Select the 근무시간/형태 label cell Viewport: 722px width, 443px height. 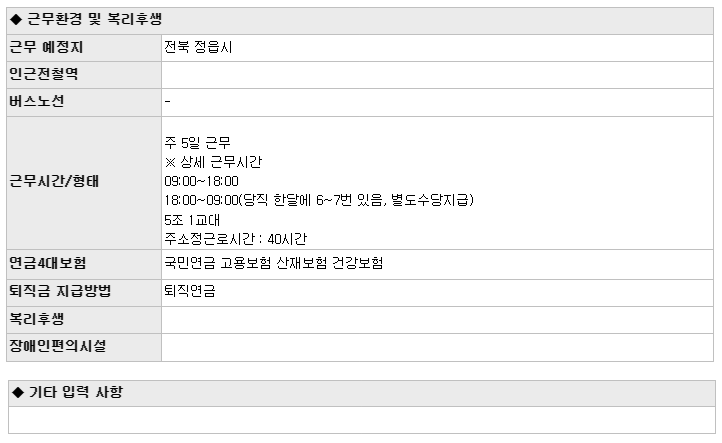click(84, 183)
